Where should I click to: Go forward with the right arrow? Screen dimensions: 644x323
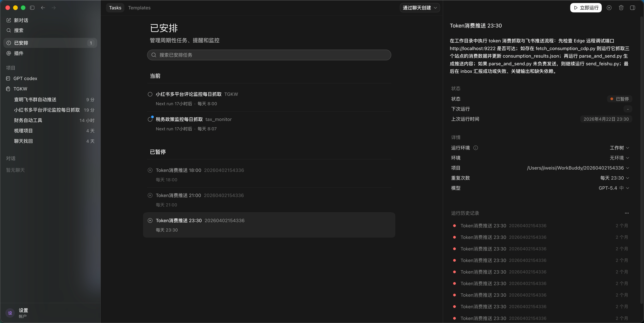[54, 8]
